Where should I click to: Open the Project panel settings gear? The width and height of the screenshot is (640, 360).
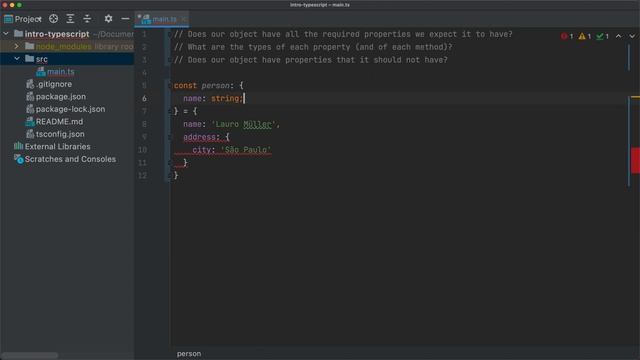[x=108, y=19]
